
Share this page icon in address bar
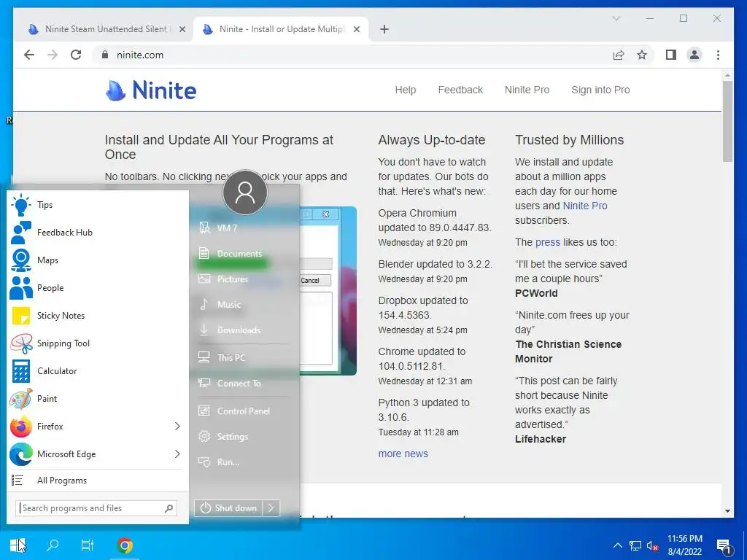pos(619,55)
